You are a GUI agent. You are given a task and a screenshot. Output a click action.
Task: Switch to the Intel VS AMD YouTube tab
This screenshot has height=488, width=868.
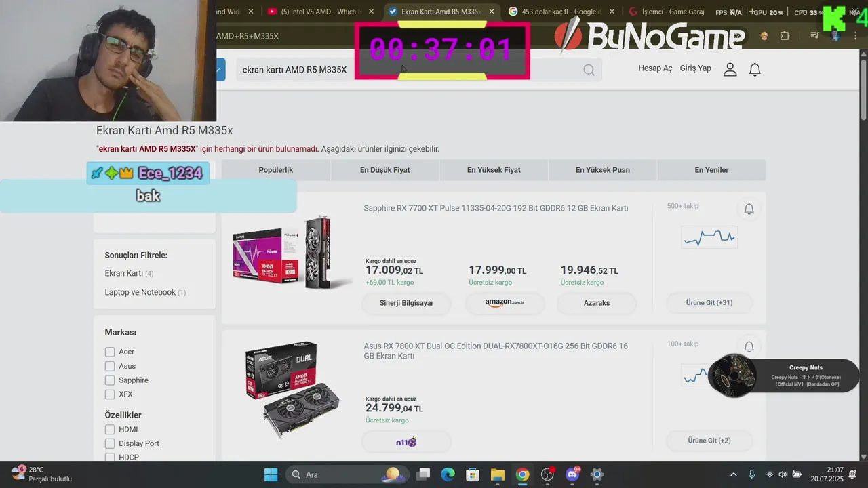tap(319, 12)
